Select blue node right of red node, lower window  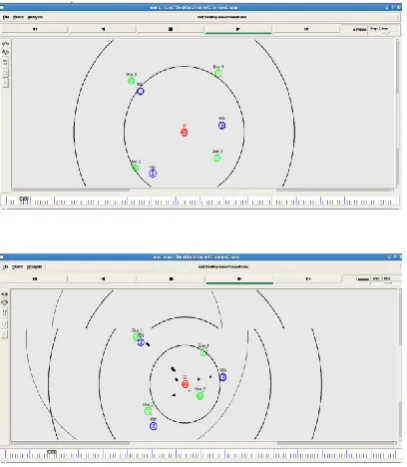tap(223, 377)
